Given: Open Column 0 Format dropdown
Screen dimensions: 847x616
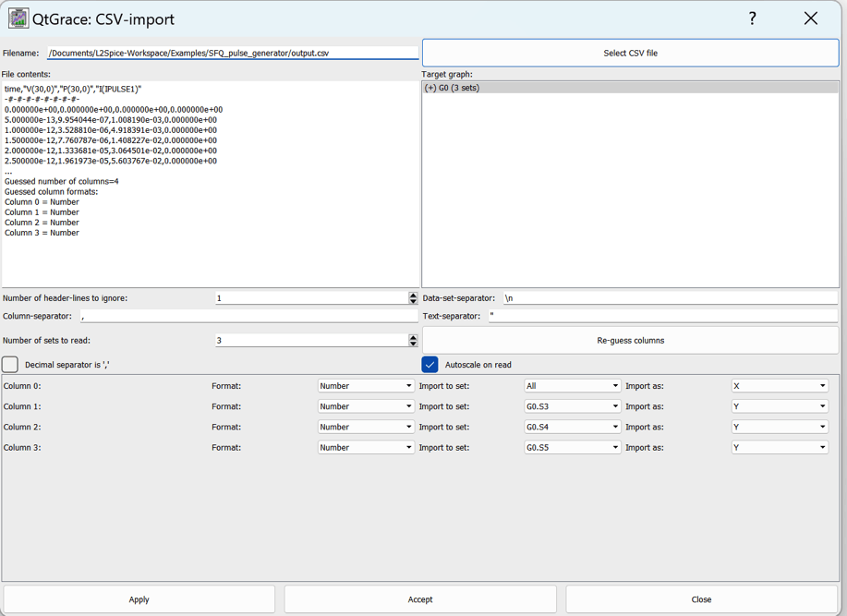Looking at the screenshot, I should click(x=366, y=386).
